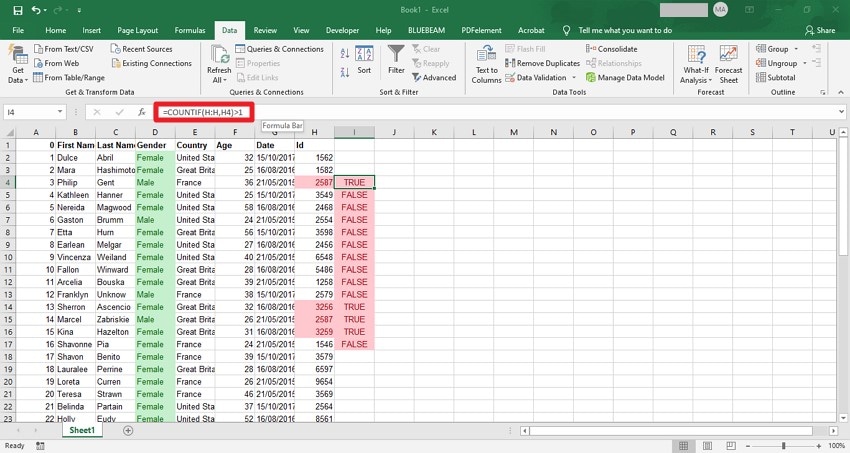The height and width of the screenshot is (453, 850).
Task: Select column H header
Action: click(x=314, y=133)
